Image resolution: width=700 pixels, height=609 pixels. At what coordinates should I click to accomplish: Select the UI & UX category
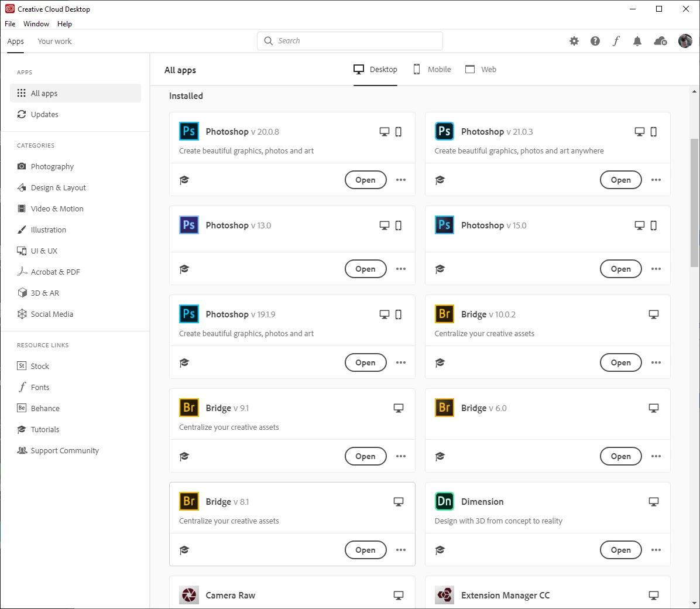tap(76, 251)
